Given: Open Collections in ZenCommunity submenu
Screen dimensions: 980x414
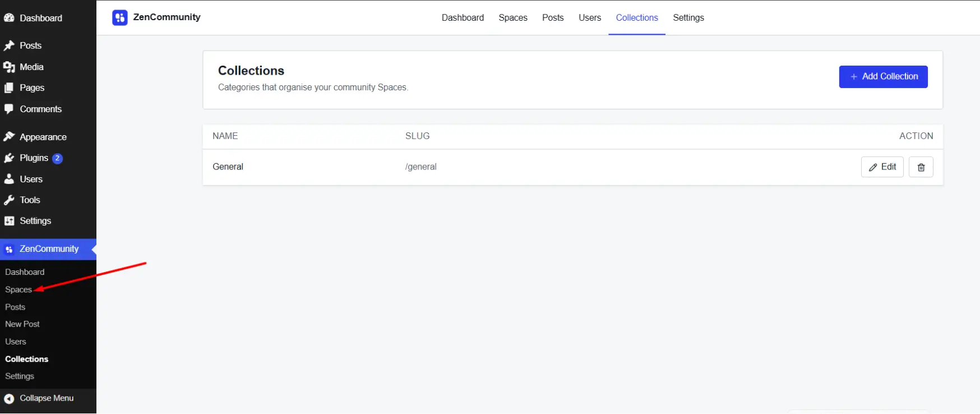Looking at the screenshot, I should (27, 359).
